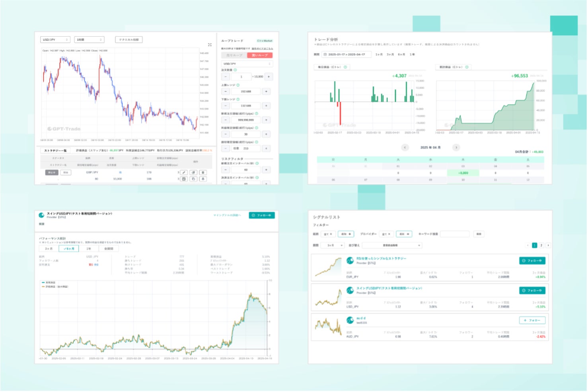This screenshot has width=588, height=392.
Task: Select the checked 6ヶ月 performance tab
Action: click(x=69, y=248)
